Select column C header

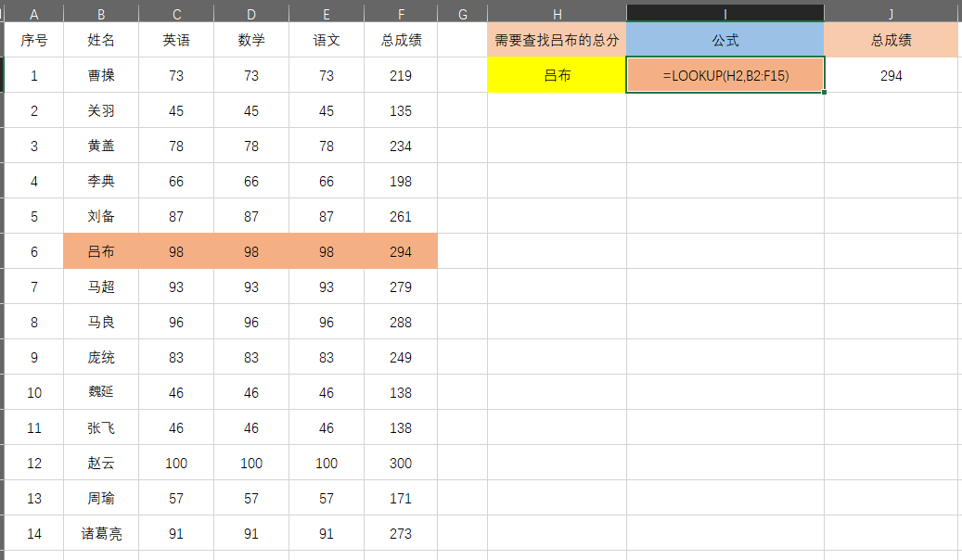tap(176, 14)
